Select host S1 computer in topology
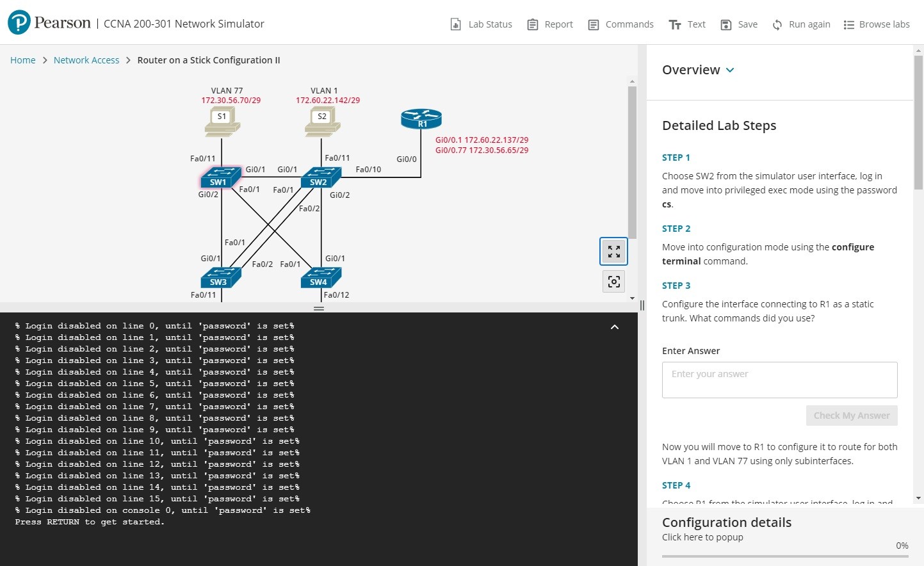 coord(222,122)
